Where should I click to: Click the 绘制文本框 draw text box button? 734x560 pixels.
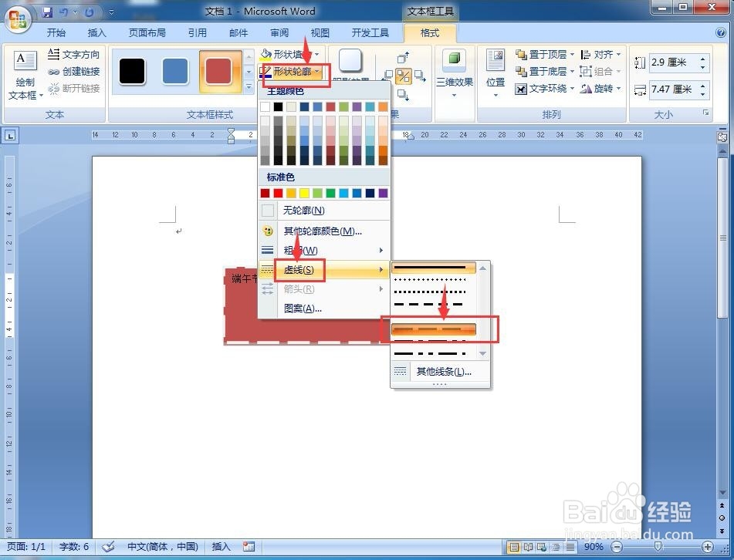pyautogui.click(x=25, y=76)
